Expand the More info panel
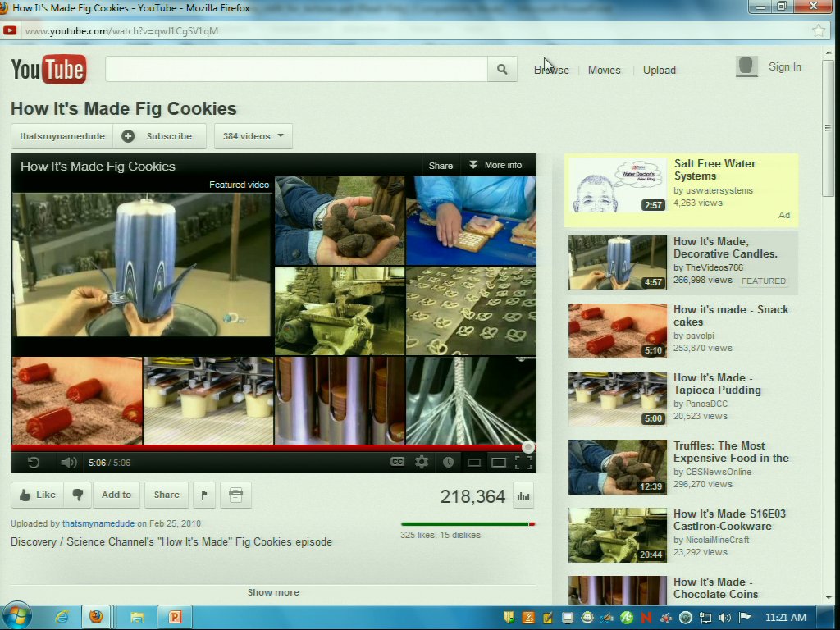 coord(495,165)
